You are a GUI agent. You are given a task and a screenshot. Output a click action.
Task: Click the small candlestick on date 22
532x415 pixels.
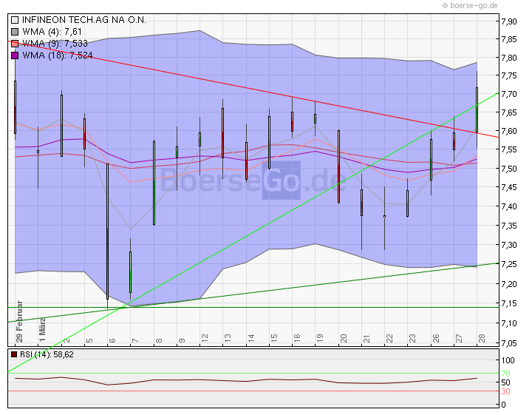tap(384, 216)
